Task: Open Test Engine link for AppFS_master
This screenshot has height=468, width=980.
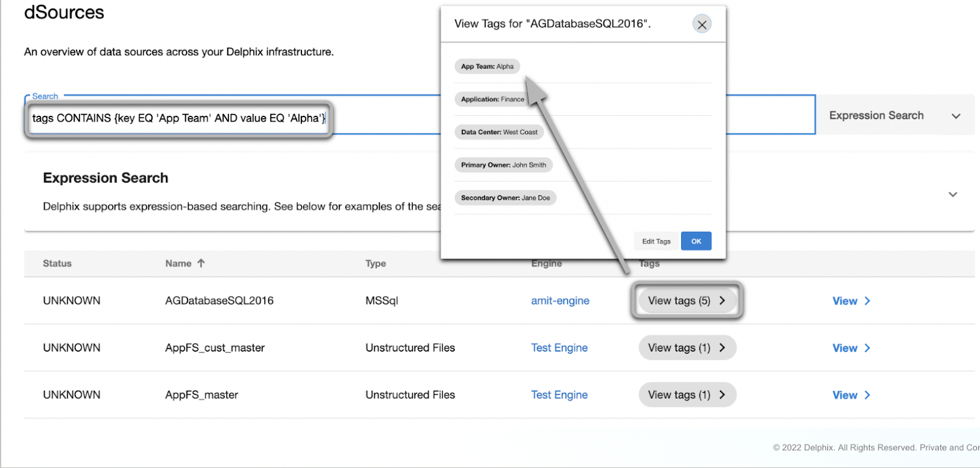Action: point(559,395)
